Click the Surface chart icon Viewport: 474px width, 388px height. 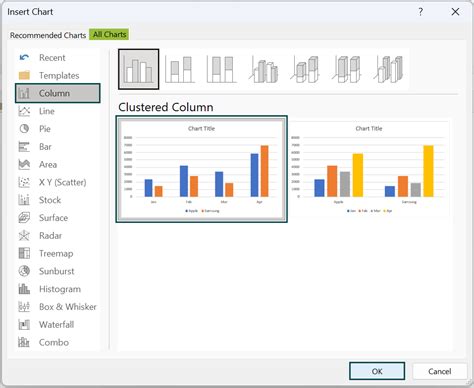[x=24, y=218]
